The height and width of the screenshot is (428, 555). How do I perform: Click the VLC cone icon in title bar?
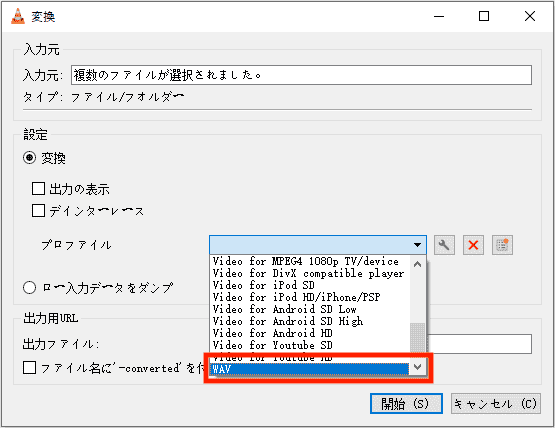point(18,16)
